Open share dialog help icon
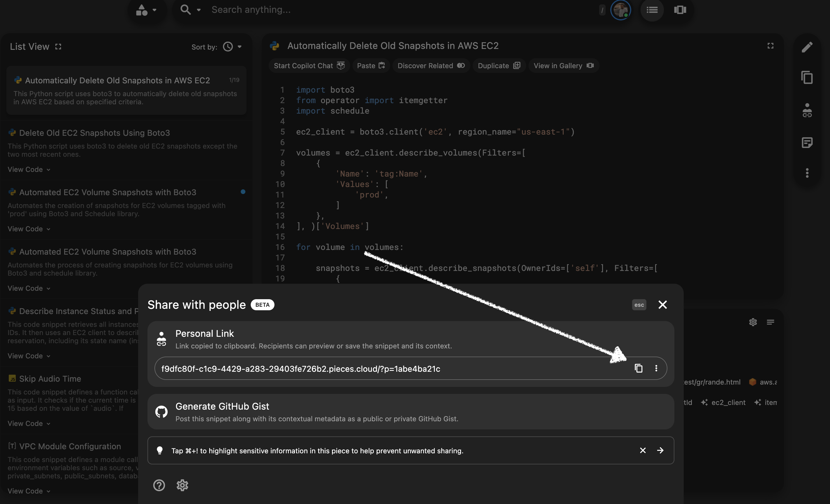 tap(159, 485)
